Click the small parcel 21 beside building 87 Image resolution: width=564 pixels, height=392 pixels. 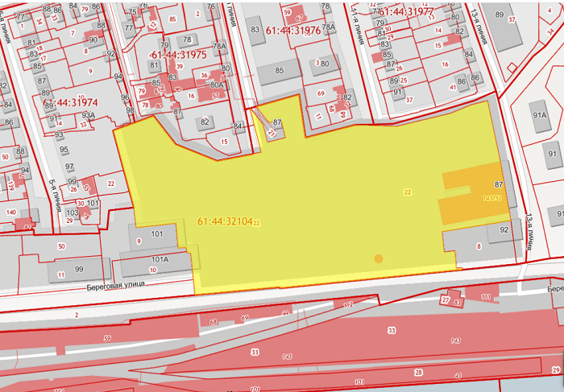click(x=272, y=133)
